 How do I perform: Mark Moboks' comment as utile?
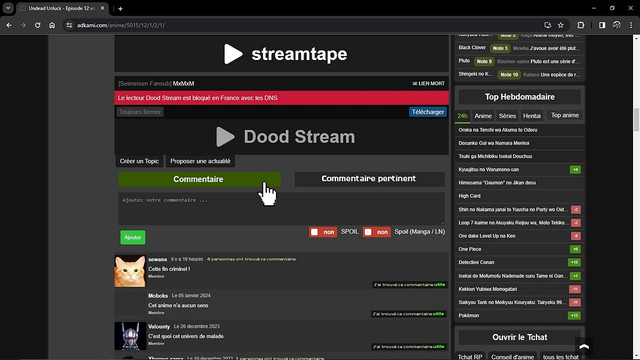point(409,314)
